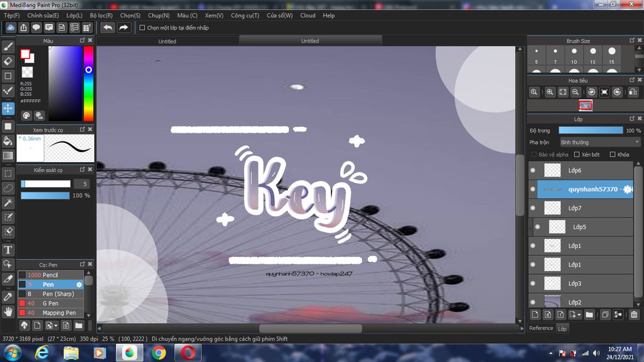Image resolution: width=644 pixels, height=362 pixels.
Task: Click the new folder icon in layer panel
Action: pos(589,315)
